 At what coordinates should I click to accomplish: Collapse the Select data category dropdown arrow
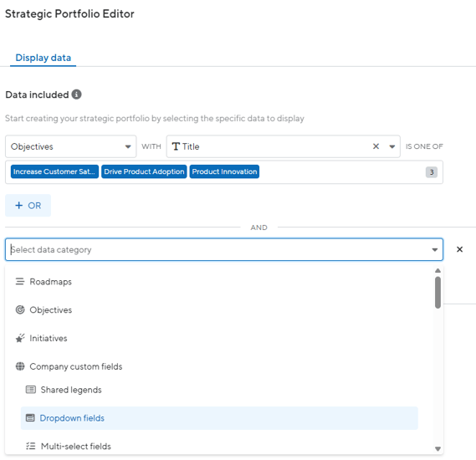tap(435, 250)
